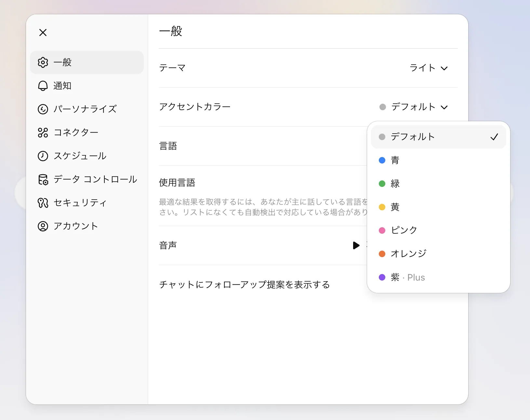This screenshot has width=530, height=420.
Task: Open パーソナライズ via its clock-face icon
Action: click(43, 109)
